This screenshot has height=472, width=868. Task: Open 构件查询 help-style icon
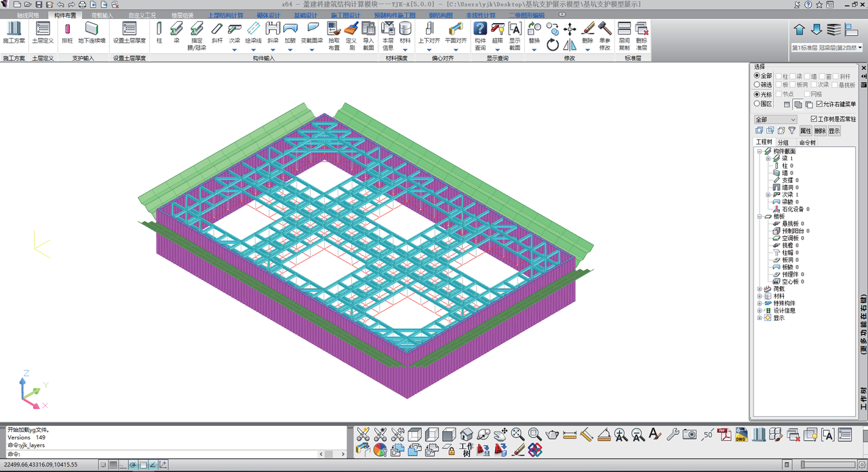click(480, 36)
